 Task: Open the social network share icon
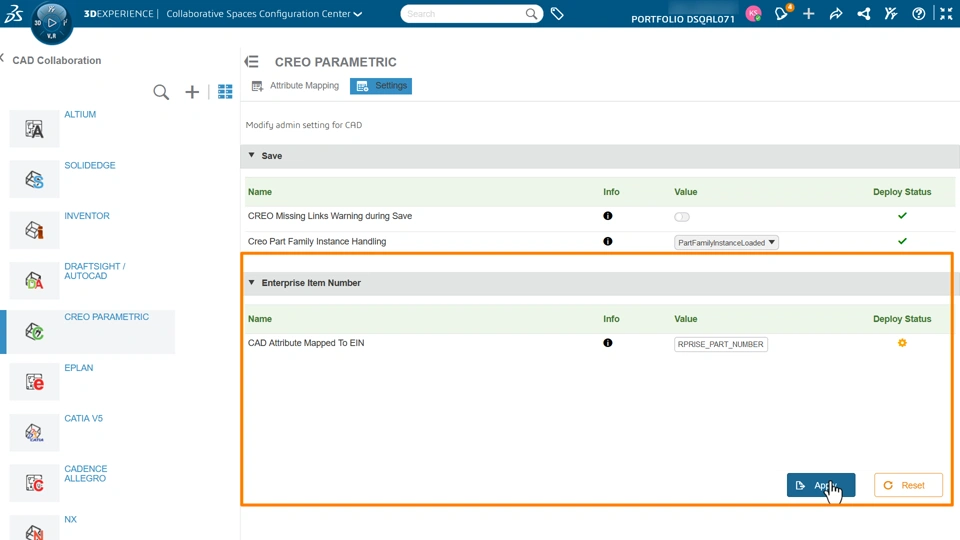[x=864, y=13]
